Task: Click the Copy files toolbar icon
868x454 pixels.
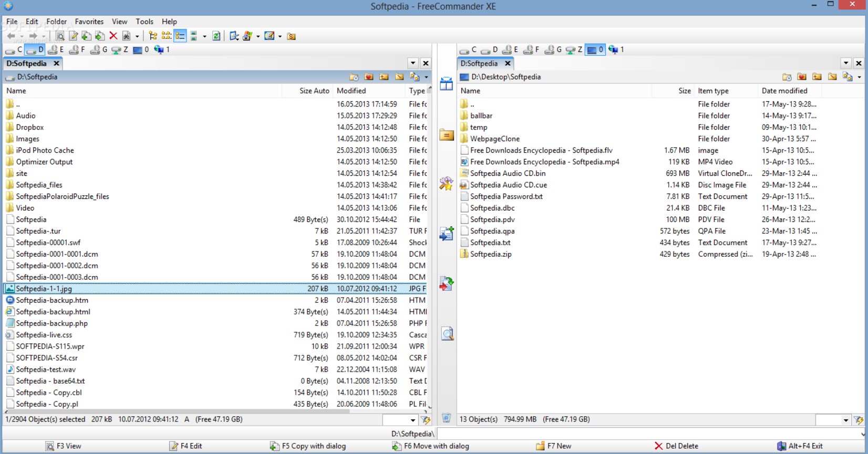Action: pos(86,36)
